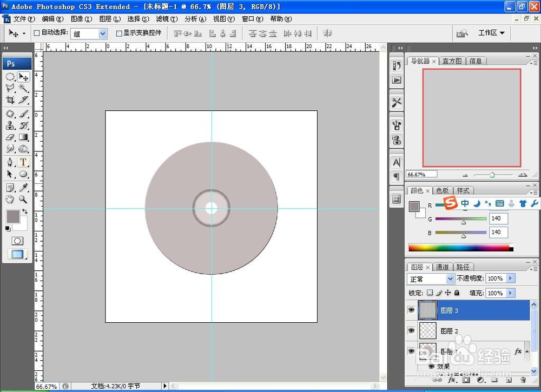Image resolution: width=541 pixels, height=392 pixels.
Task: Open Navigator panel options menu
Action: 533,63
